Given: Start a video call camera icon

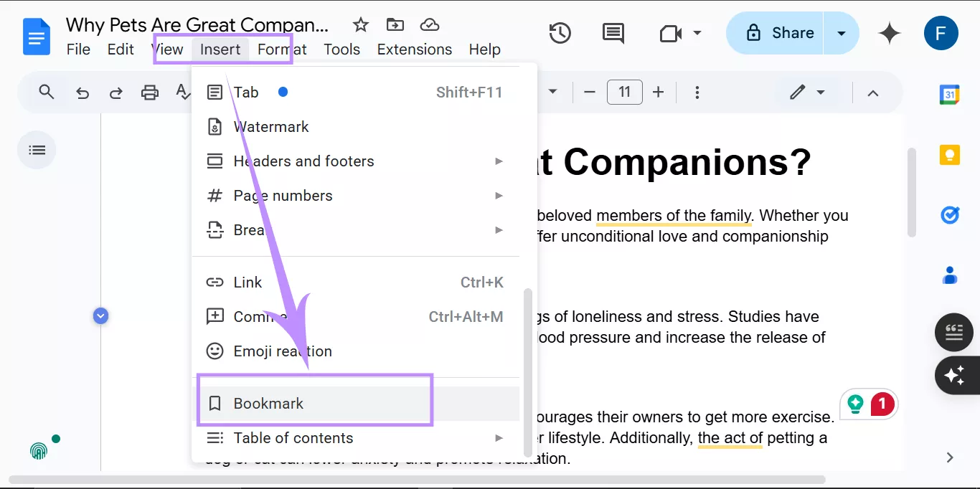Looking at the screenshot, I should (670, 33).
